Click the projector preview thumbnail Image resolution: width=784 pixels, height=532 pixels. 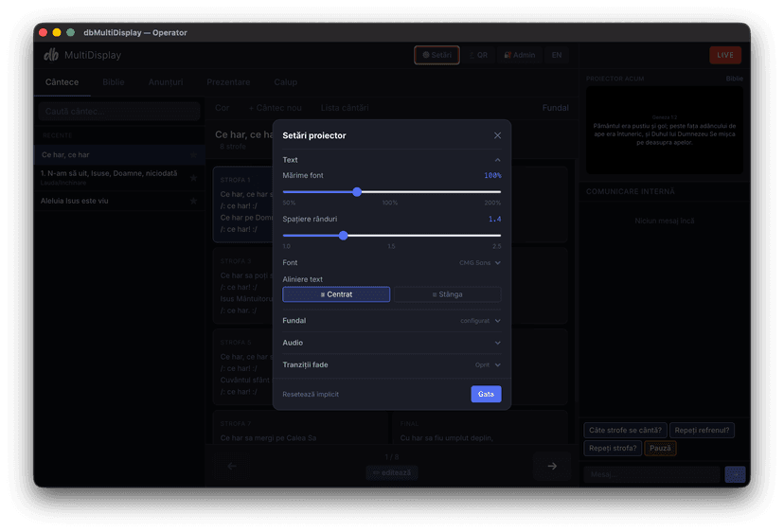pos(664,130)
